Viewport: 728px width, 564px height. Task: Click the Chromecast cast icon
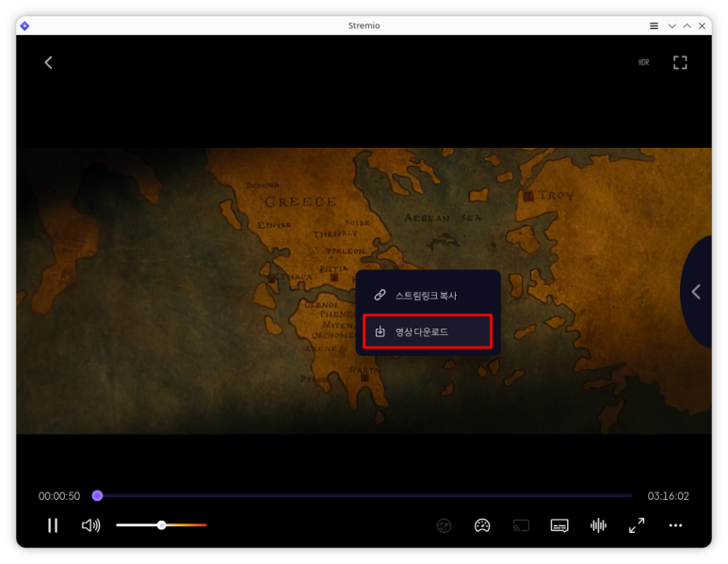point(521,525)
